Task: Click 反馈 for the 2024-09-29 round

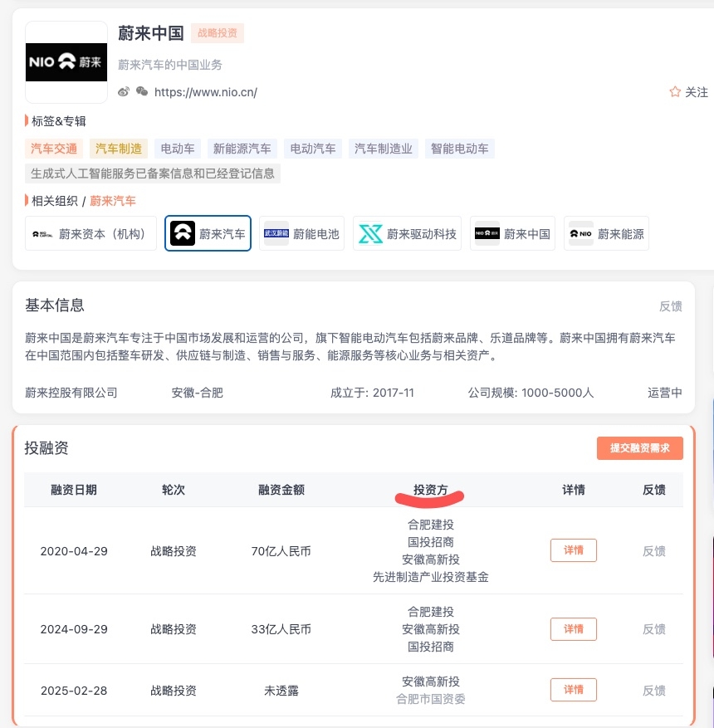Action: (653, 629)
